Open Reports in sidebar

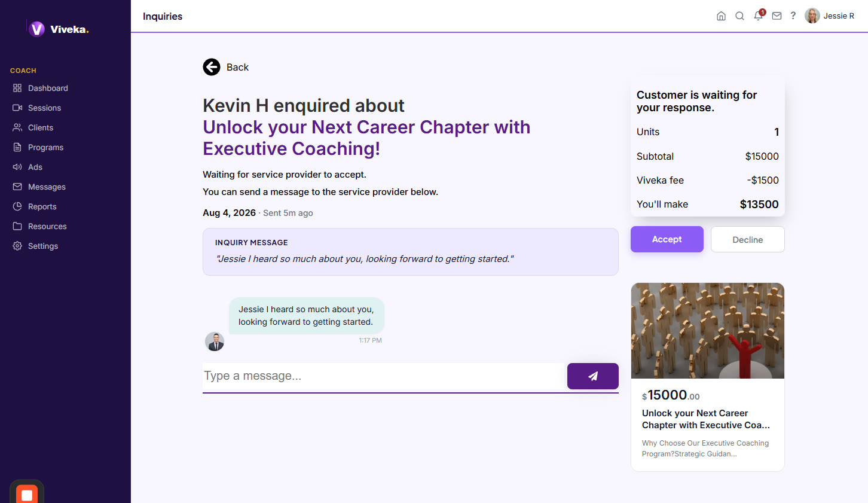pos(42,206)
